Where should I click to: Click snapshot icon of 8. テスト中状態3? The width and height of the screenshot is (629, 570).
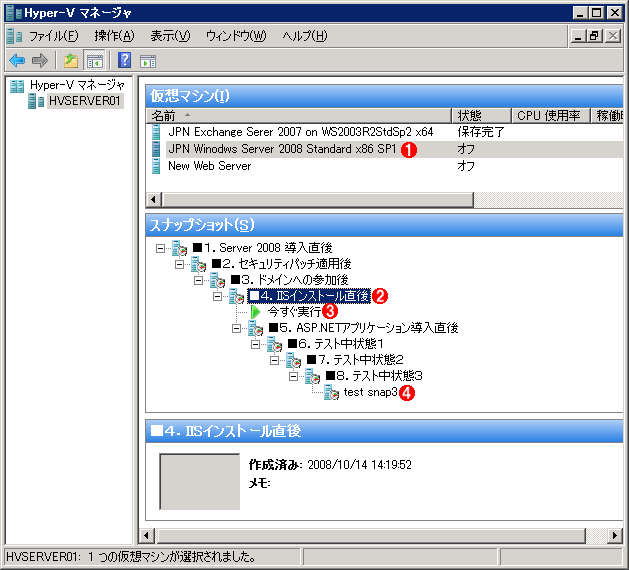312,376
